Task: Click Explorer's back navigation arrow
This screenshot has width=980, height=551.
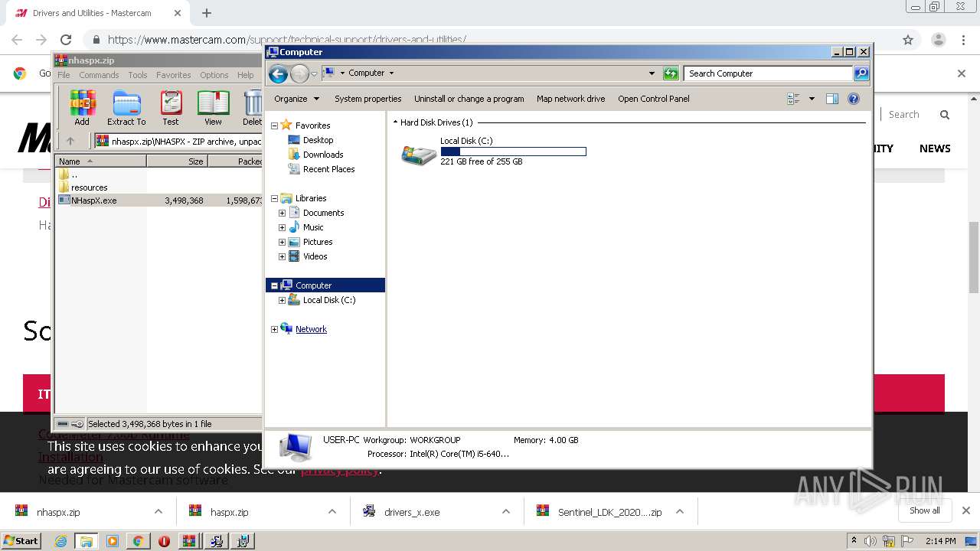Action: coord(278,73)
